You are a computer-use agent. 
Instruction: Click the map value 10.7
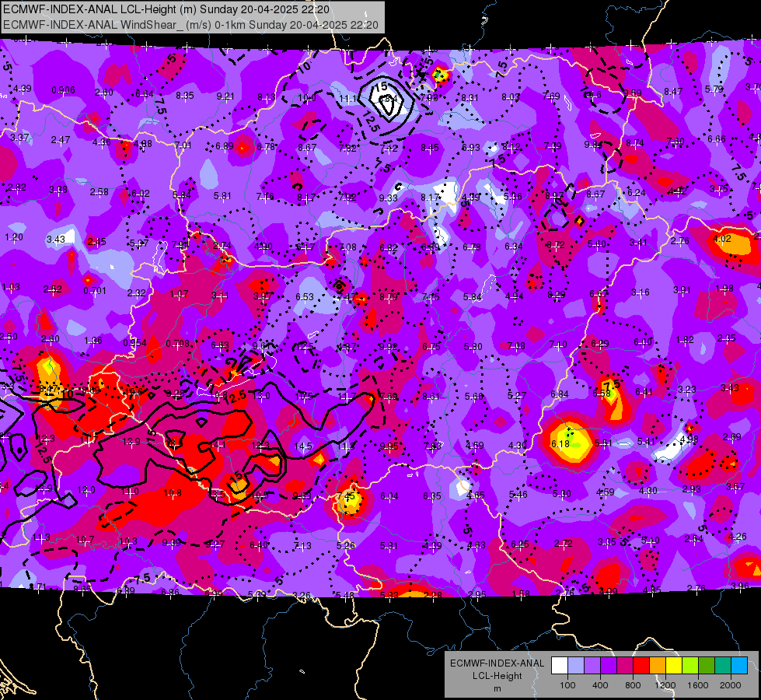pos(85,539)
